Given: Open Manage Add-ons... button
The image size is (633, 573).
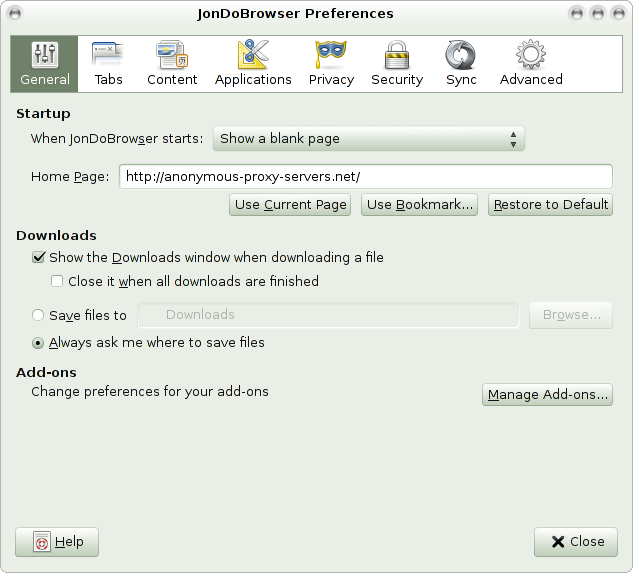Looking at the screenshot, I should point(547,395).
